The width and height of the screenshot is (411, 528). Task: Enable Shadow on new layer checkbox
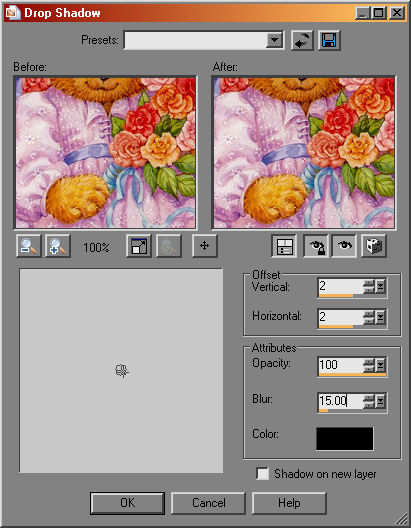[x=262, y=473]
